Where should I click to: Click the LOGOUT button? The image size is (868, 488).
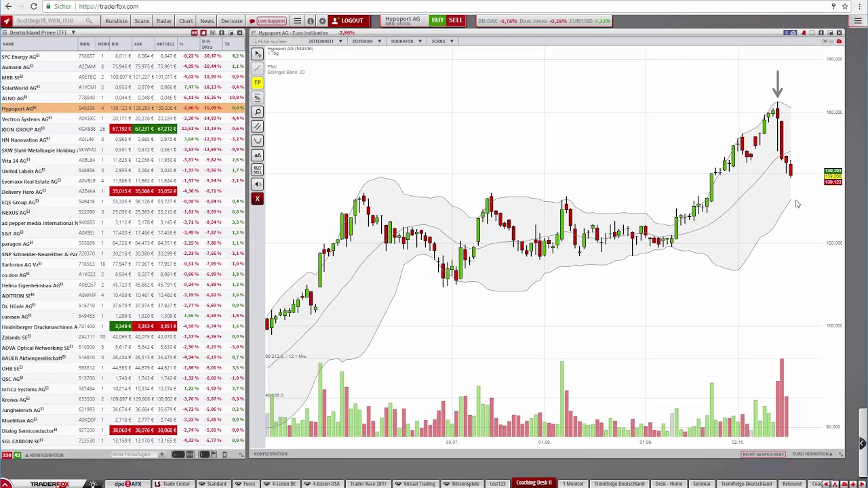pyautogui.click(x=348, y=21)
